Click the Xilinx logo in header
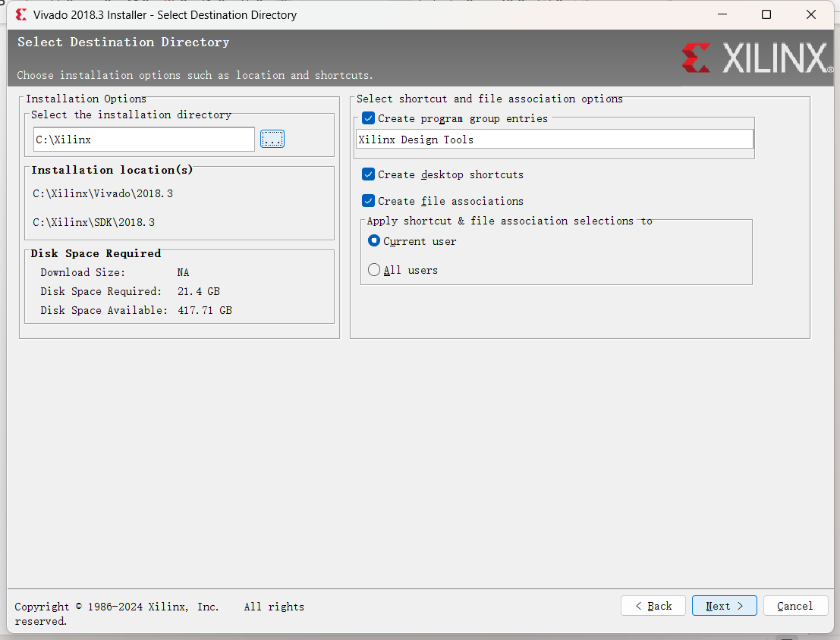Image resolution: width=840 pixels, height=640 pixels. [x=757, y=58]
